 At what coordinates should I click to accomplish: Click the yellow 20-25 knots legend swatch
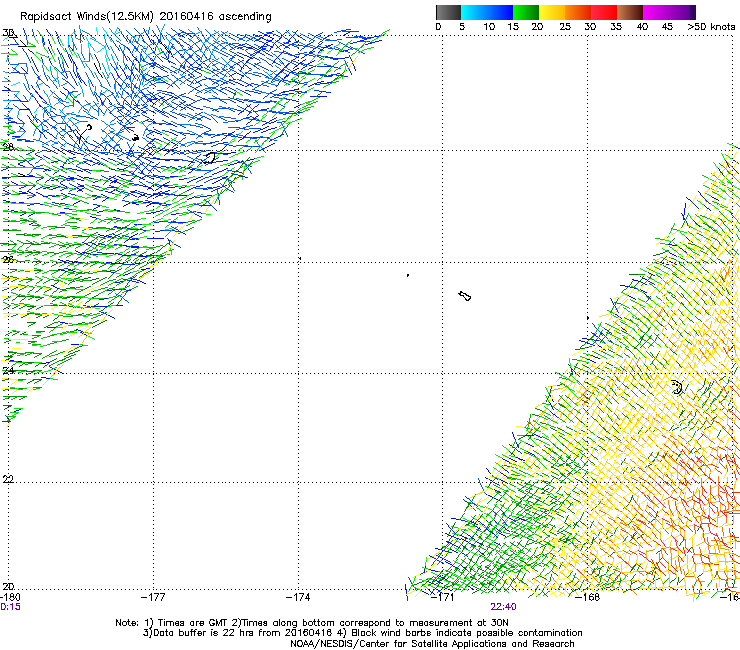(x=552, y=12)
